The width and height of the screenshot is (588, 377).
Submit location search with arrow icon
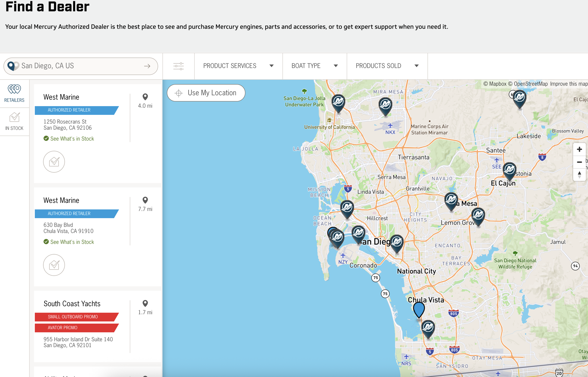pyautogui.click(x=147, y=66)
